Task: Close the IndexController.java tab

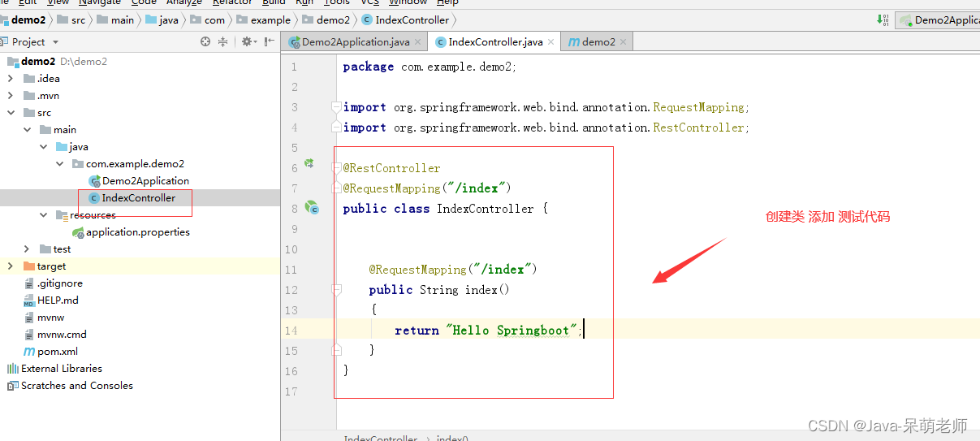Action: [550, 42]
